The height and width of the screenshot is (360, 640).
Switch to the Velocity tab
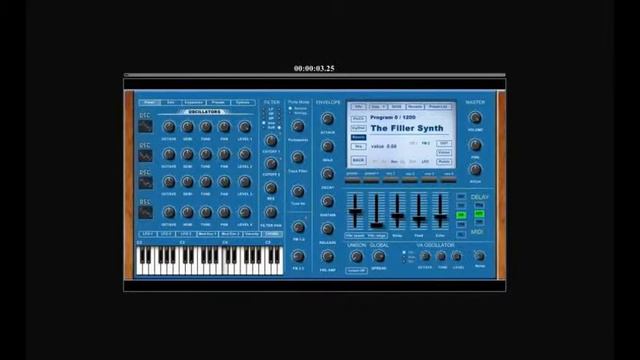click(252, 234)
